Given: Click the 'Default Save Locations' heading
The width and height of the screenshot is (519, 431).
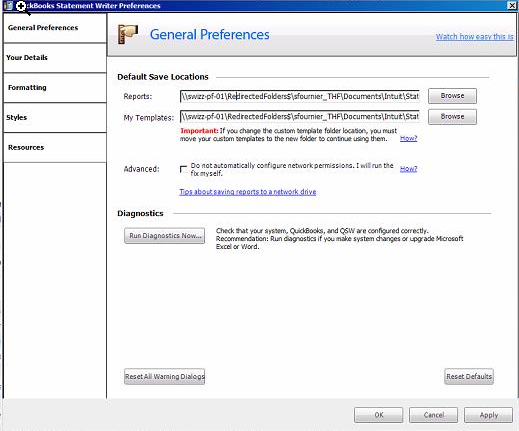Looking at the screenshot, I should click(x=163, y=77).
